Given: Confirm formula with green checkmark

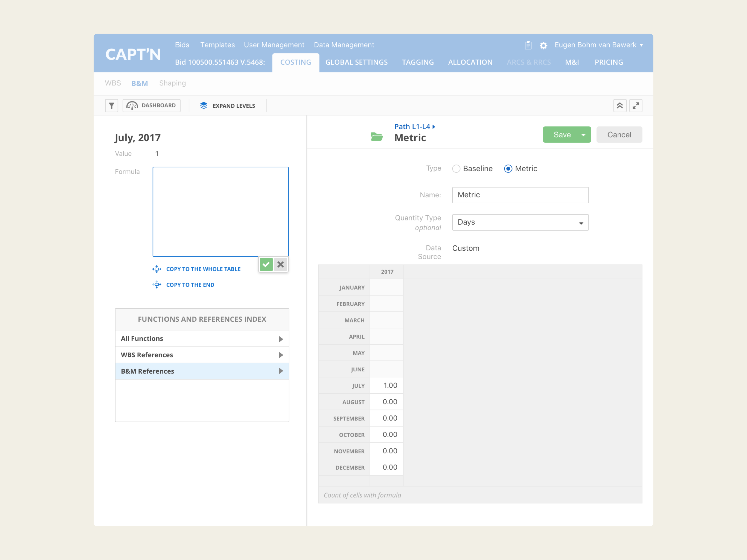Looking at the screenshot, I should (266, 264).
